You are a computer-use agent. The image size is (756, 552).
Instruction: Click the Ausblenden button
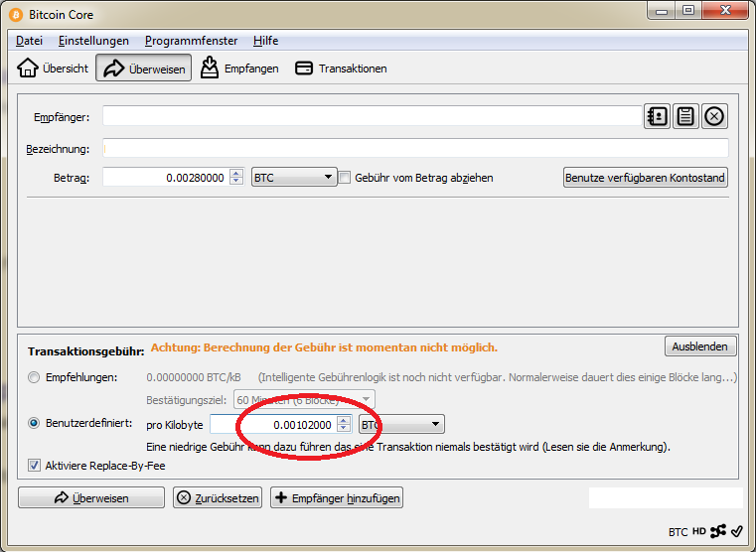[x=700, y=346]
